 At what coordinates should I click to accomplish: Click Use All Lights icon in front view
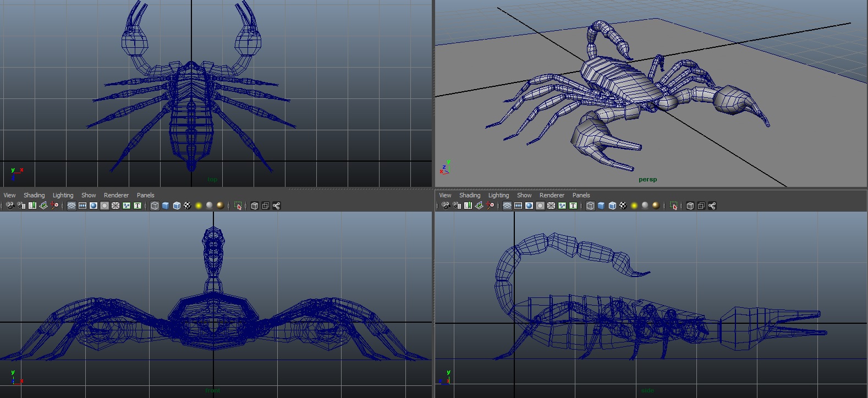[199, 206]
